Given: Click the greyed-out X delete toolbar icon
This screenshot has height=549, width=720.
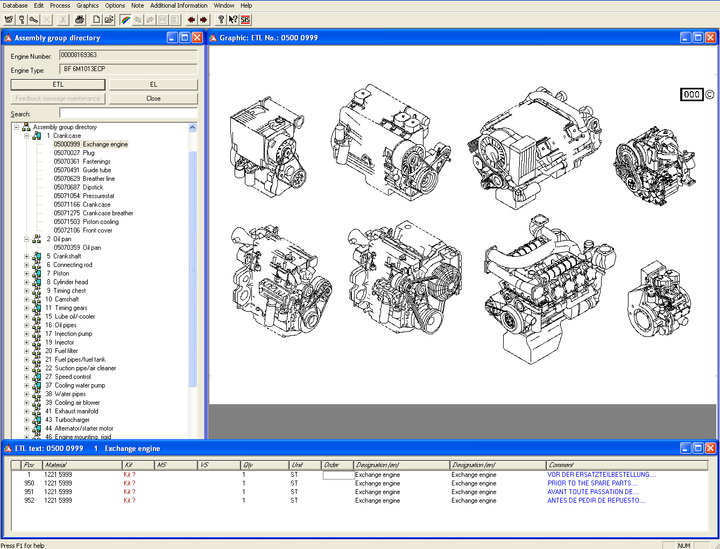Looking at the screenshot, I should pyautogui.click(x=46, y=19).
